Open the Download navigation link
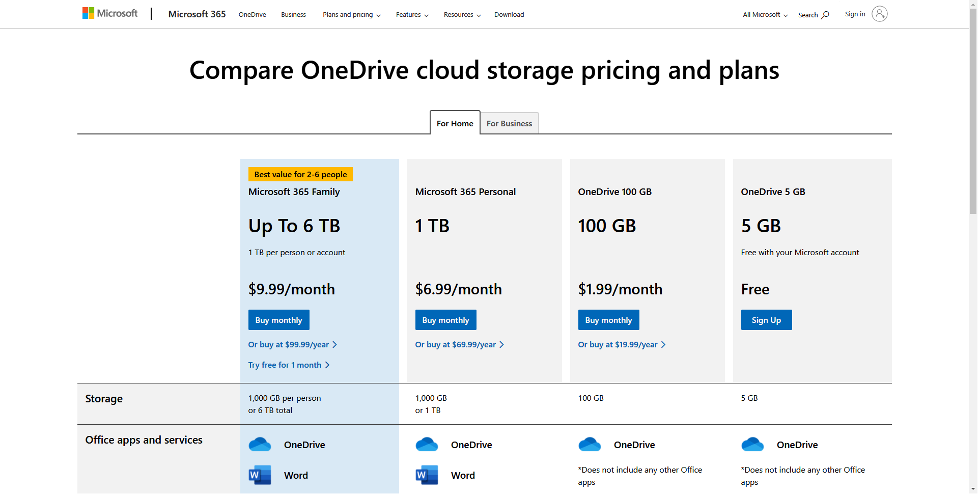This screenshot has width=980, height=494. click(509, 15)
